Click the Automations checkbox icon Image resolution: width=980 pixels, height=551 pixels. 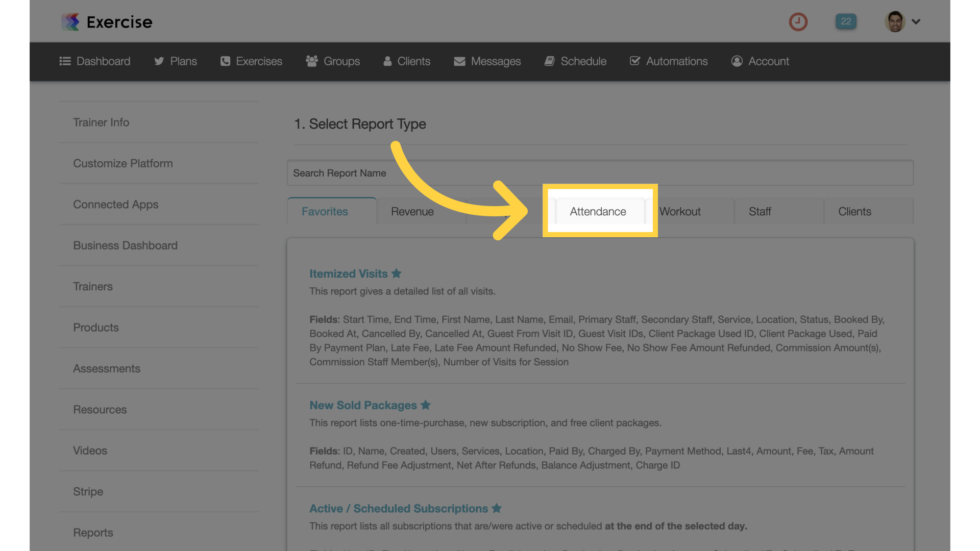click(x=635, y=61)
